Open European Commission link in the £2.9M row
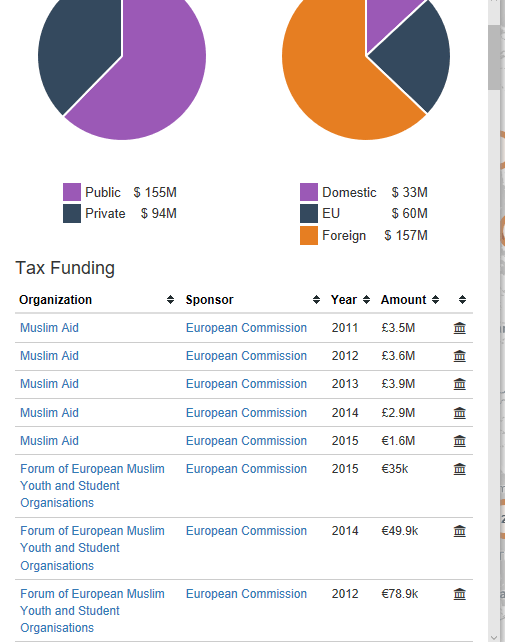 click(246, 413)
